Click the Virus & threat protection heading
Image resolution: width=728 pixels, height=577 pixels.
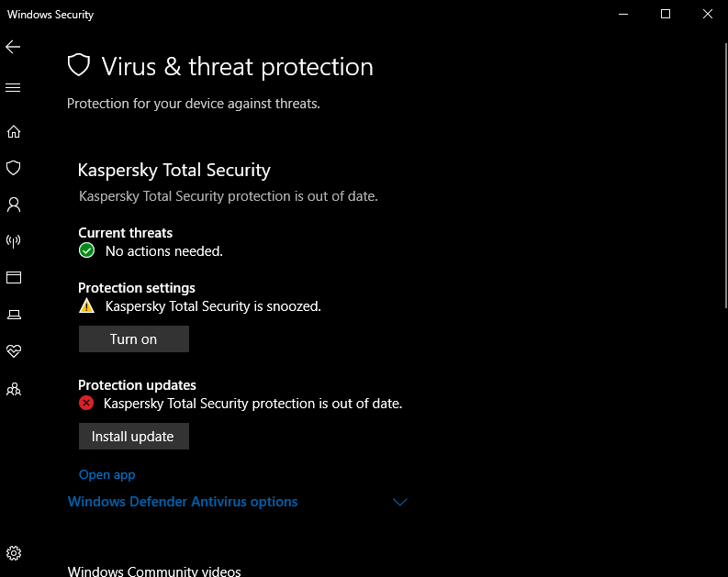(x=237, y=67)
